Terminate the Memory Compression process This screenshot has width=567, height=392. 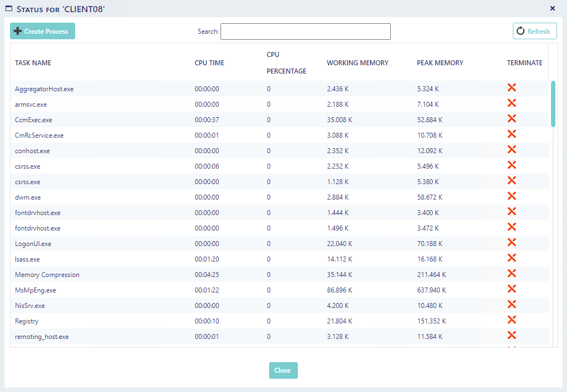click(511, 273)
